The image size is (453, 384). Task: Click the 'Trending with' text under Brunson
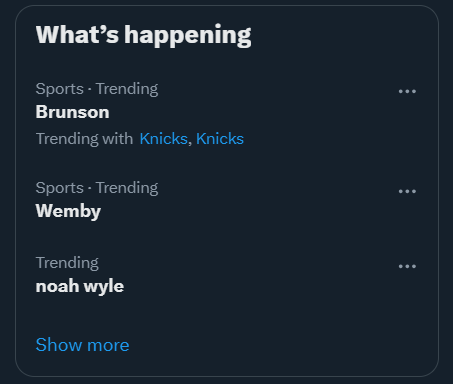[x=84, y=139]
